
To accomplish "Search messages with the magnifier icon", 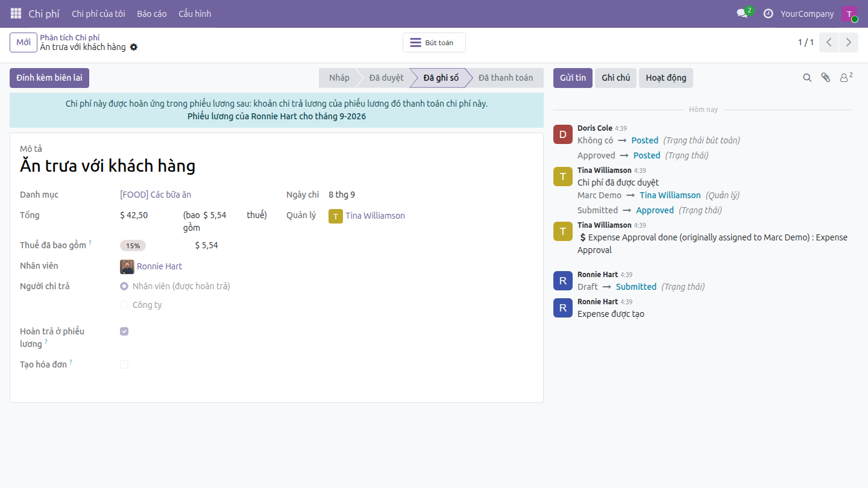I will 807,78.
